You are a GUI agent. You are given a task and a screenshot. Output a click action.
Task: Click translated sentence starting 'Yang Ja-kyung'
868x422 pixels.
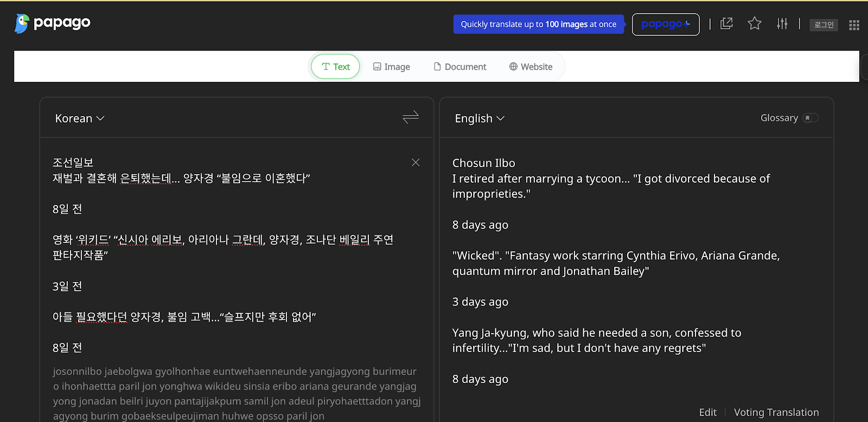(x=597, y=340)
